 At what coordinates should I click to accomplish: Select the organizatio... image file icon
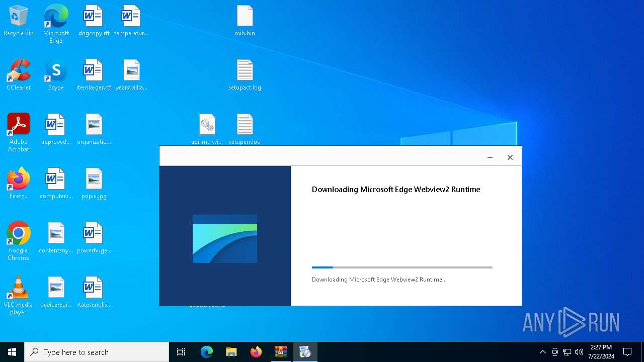point(94,130)
